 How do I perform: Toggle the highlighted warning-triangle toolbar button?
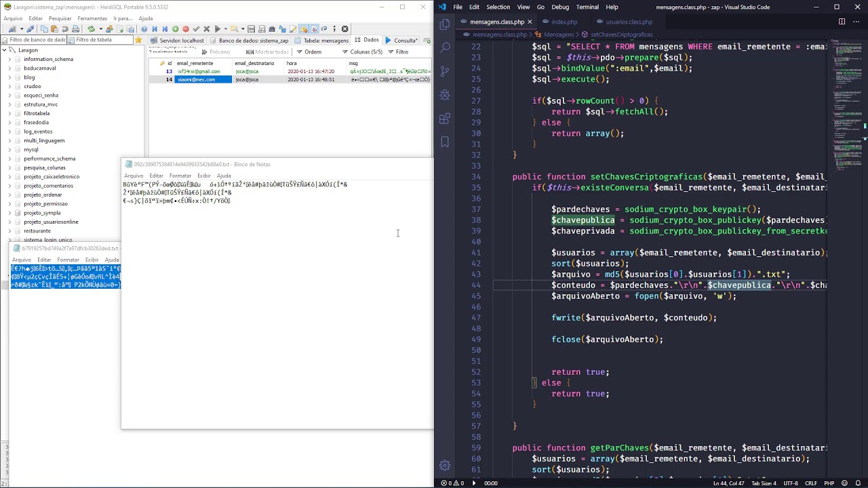(304, 29)
